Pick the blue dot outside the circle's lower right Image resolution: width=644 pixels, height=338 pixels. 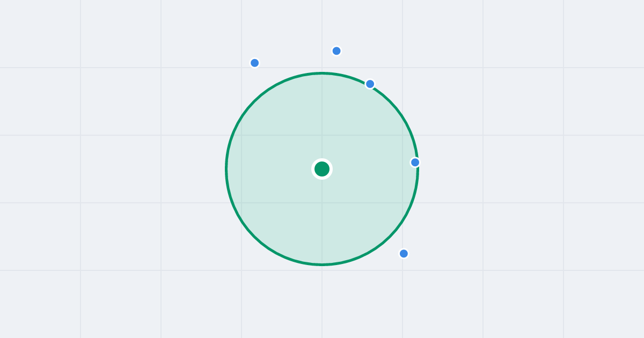pos(404,253)
